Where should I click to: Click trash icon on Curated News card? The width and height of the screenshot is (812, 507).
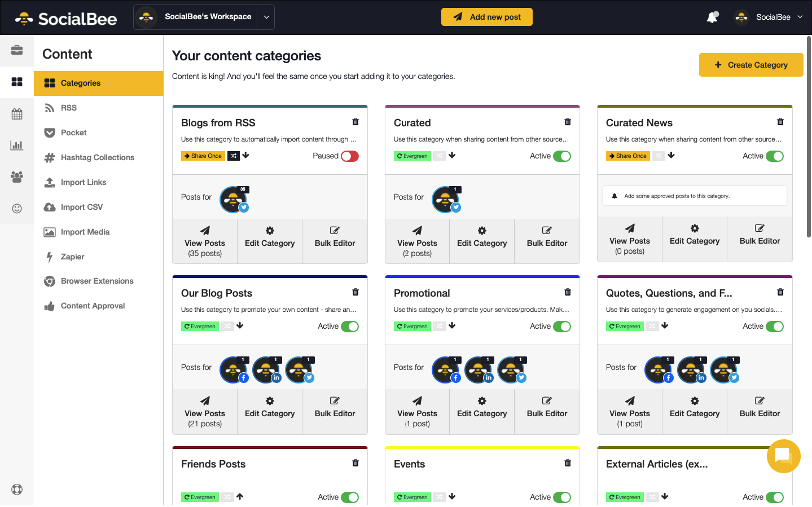tap(780, 122)
